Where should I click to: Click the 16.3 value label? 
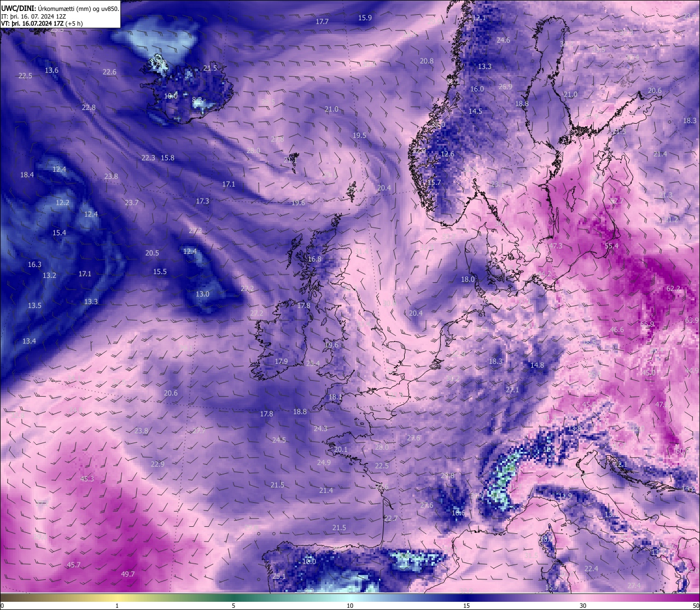pyautogui.click(x=34, y=265)
